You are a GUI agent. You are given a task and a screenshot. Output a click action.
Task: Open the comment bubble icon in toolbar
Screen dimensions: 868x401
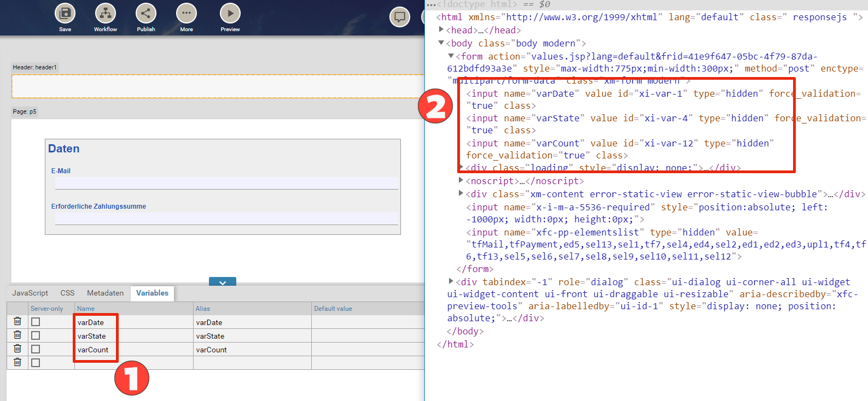click(x=400, y=17)
